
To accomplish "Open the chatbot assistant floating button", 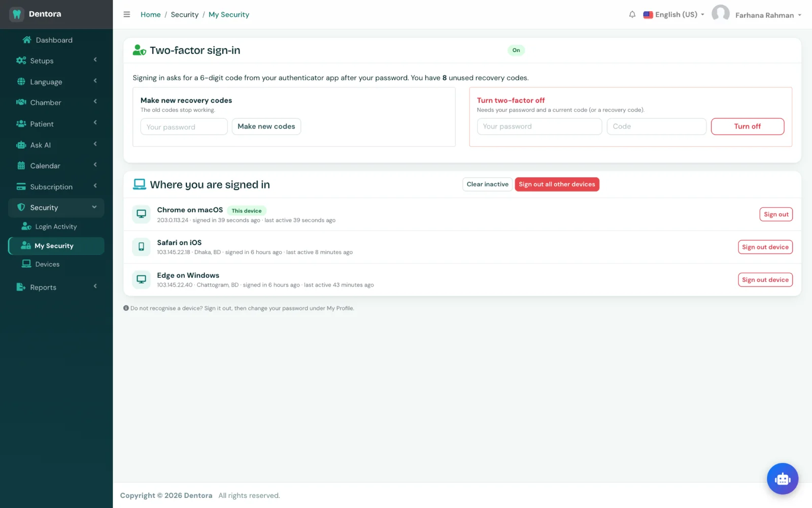I will pyautogui.click(x=783, y=479).
